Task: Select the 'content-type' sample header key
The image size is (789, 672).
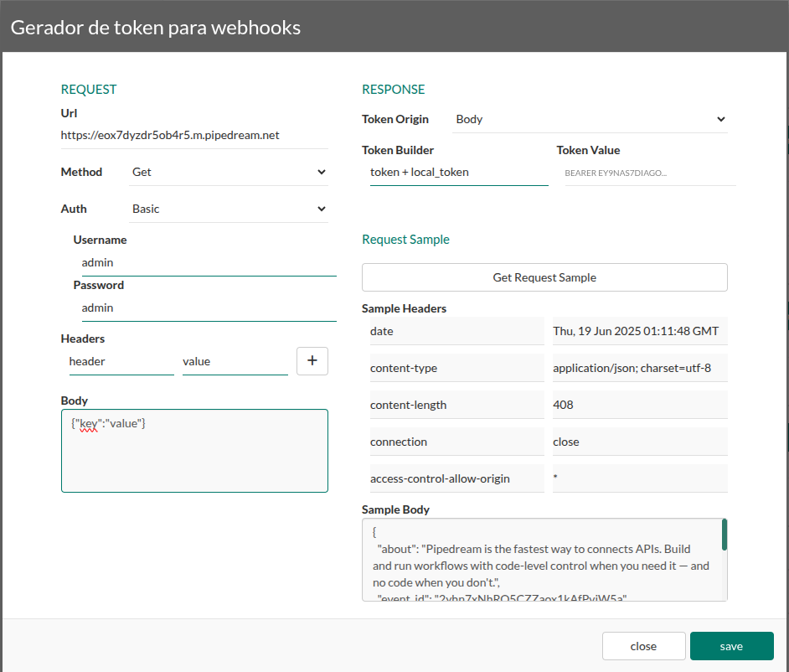Action: [x=456, y=368]
